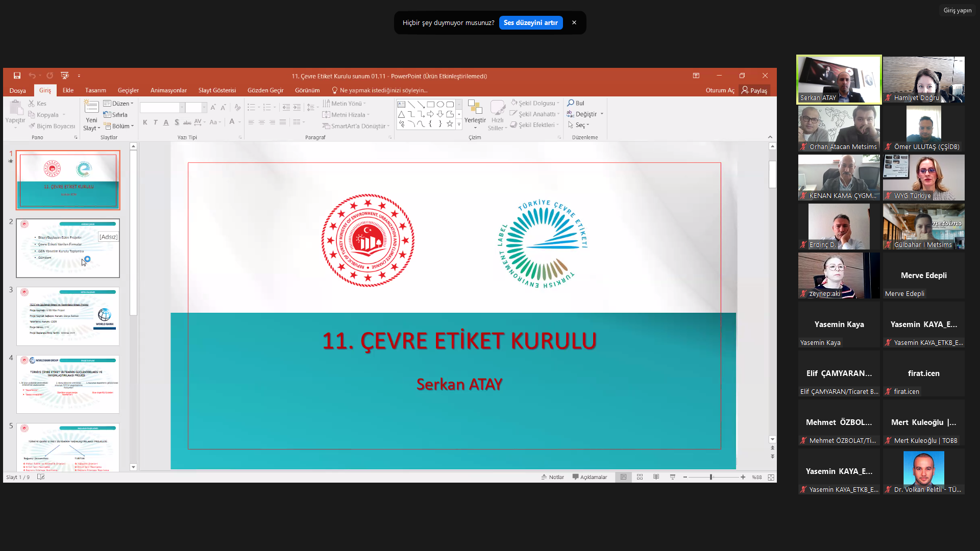Clear all formatting eraser icon
Image resolution: width=980 pixels, height=551 pixels.
(237, 107)
